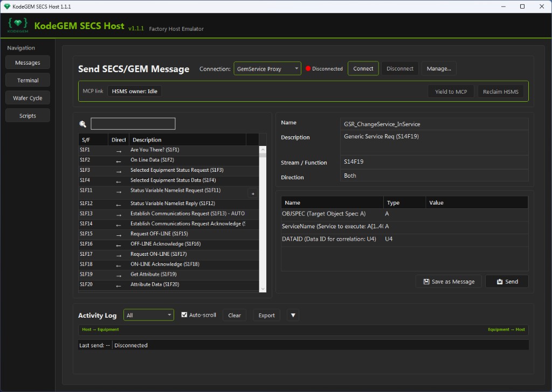Click the magnifier search icon

click(82, 124)
